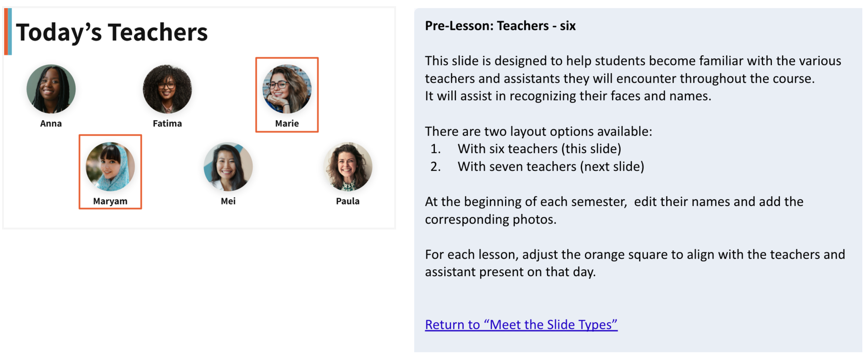Click the name label Anna
The image size is (868, 358).
(51, 124)
